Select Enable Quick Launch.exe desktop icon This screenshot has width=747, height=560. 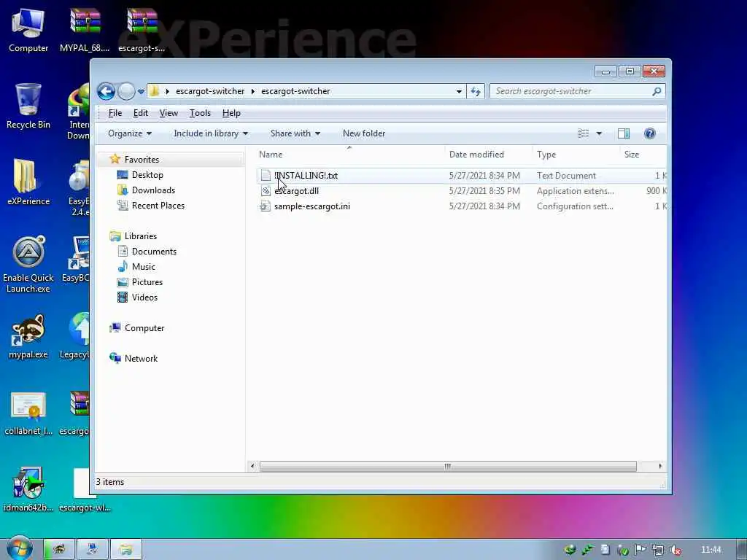[28, 264]
